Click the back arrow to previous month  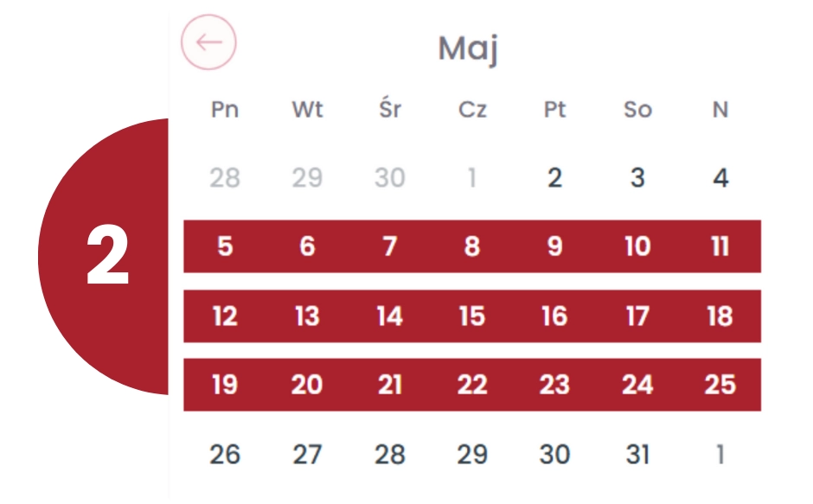[x=208, y=42]
